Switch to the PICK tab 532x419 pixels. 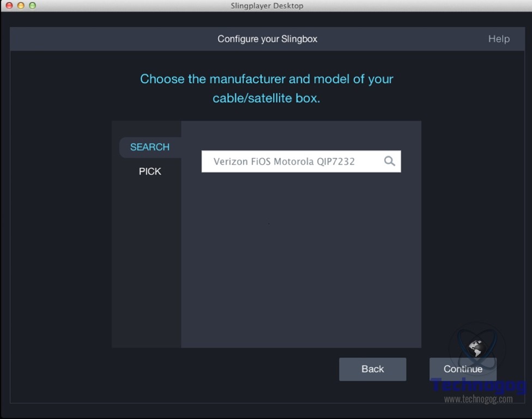pos(150,171)
